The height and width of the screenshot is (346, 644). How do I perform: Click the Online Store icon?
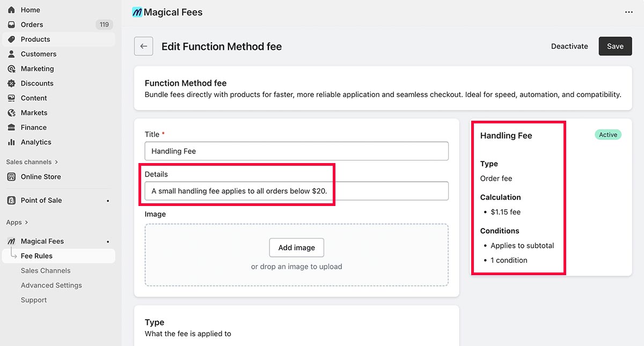tap(11, 177)
